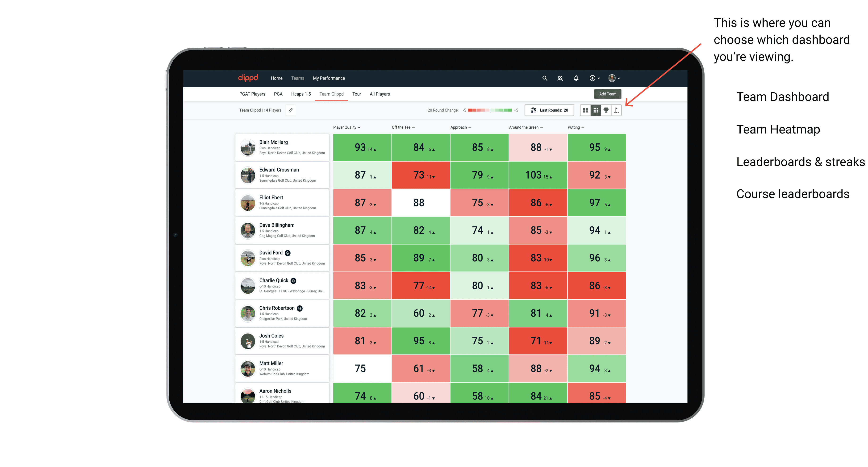The height and width of the screenshot is (467, 868).
Task: Click the Add Team button
Action: pos(608,93)
